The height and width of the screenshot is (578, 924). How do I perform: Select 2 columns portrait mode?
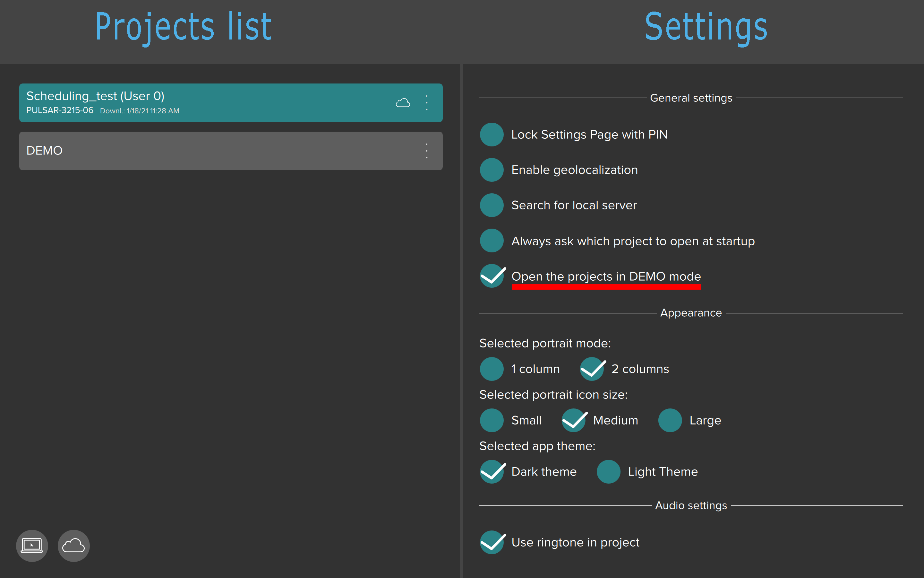[592, 369]
